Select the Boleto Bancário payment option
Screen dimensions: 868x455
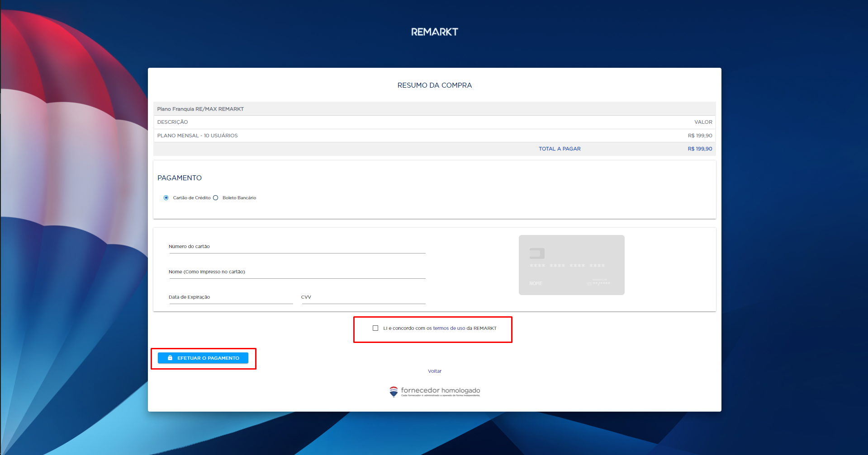(216, 197)
